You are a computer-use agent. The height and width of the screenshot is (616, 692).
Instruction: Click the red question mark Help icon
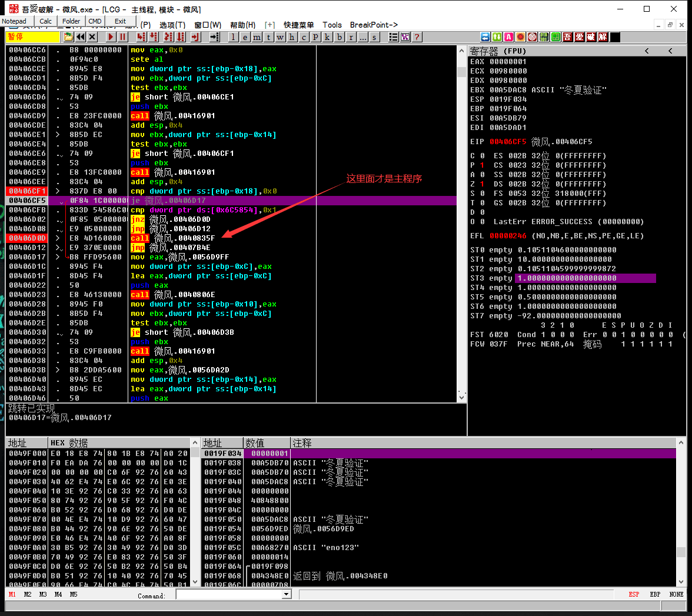[x=417, y=37]
